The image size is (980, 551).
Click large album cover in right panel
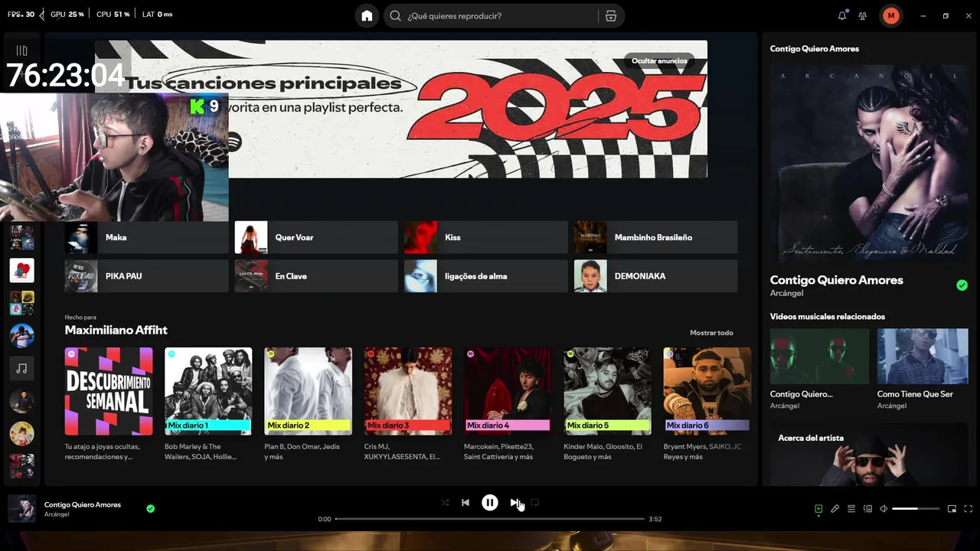(869, 164)
